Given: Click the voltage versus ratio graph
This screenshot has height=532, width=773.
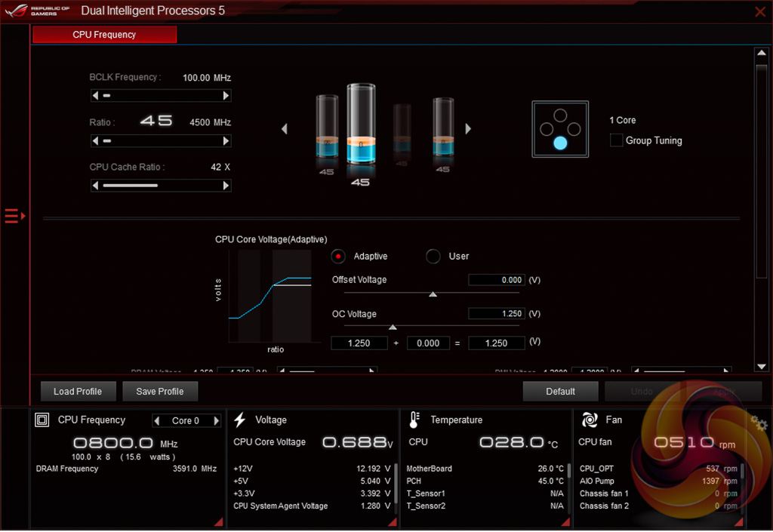Looking at the screenshot, I should tap(270, 296).
